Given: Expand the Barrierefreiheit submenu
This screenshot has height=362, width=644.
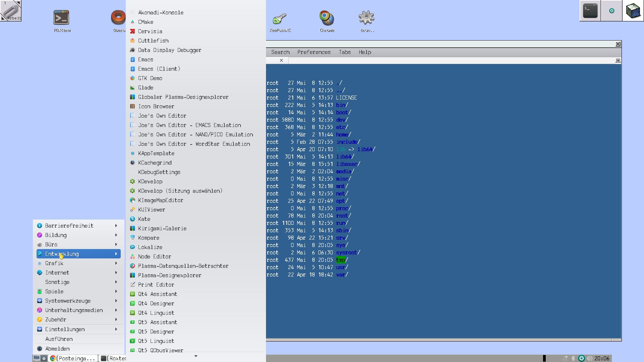Looking at the screenshot, I should click(78, 226).
